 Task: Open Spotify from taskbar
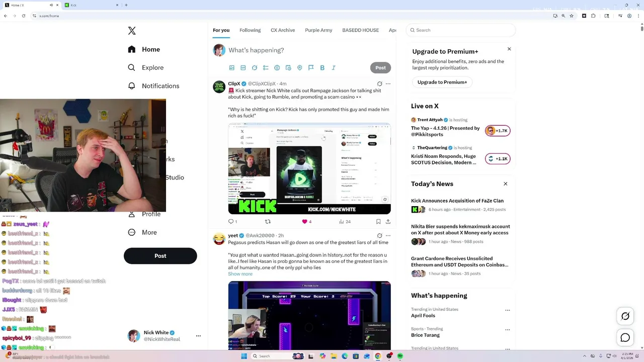coord(400,356)
